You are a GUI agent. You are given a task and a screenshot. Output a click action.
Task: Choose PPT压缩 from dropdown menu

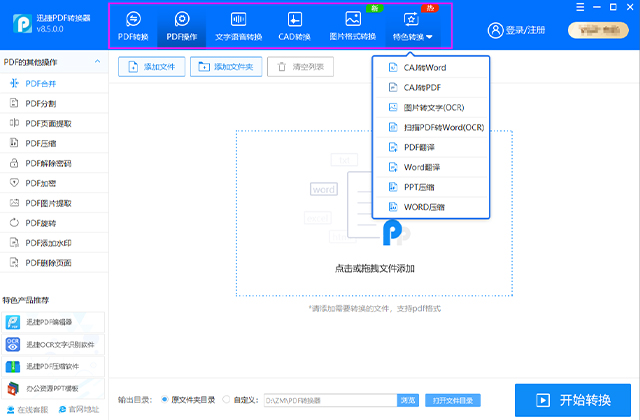pyautogui.click(x=431, y=187)
